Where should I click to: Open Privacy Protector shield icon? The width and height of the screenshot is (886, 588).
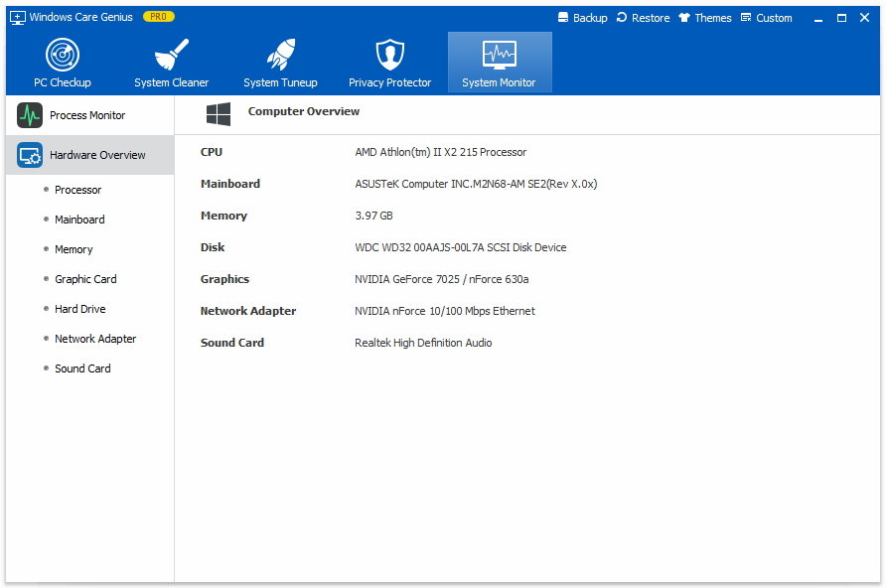click(x=390, y=55)
